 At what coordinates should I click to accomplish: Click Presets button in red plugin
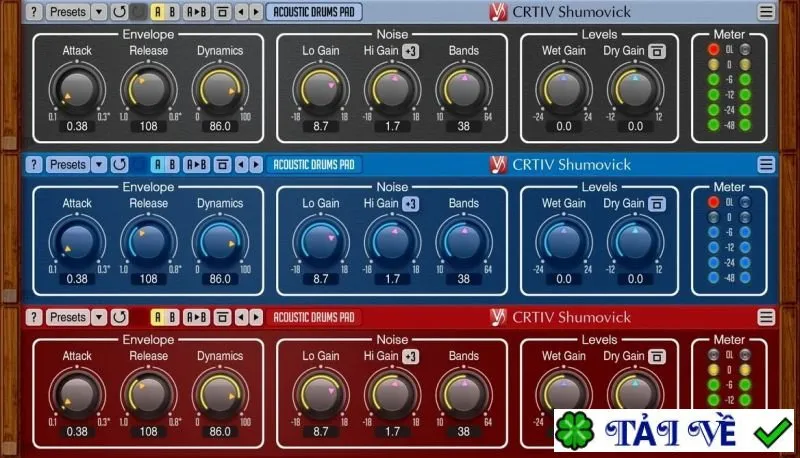(68, 317)
